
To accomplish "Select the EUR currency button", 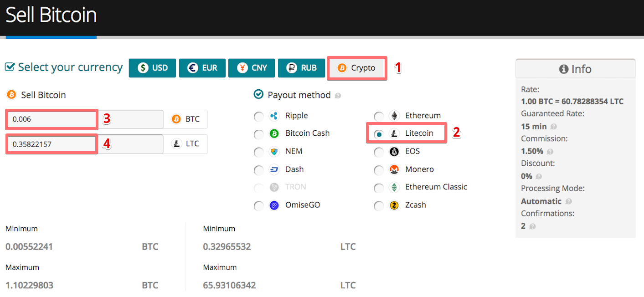I will pos(202,68).
